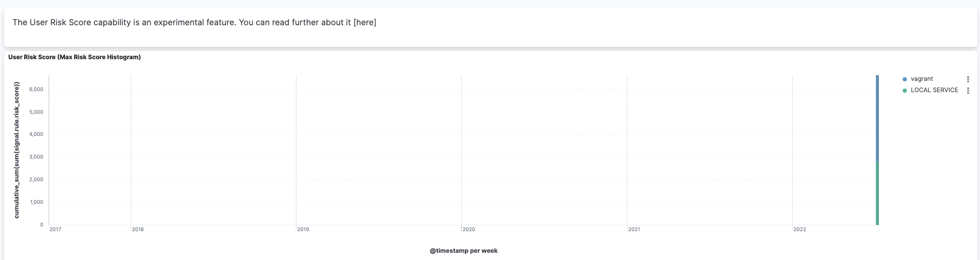Click the cumulative_sum y-axis title
980x260 pixels.
[x=17, y=150]
